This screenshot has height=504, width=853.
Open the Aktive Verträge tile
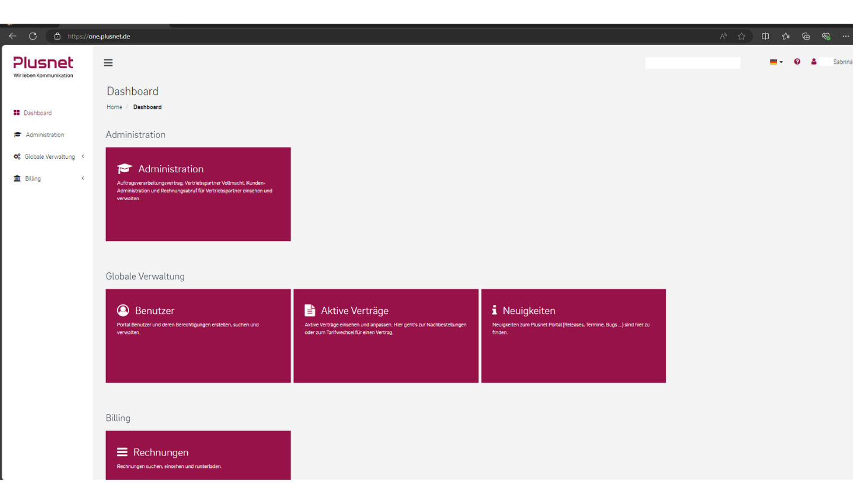(386, 335)
